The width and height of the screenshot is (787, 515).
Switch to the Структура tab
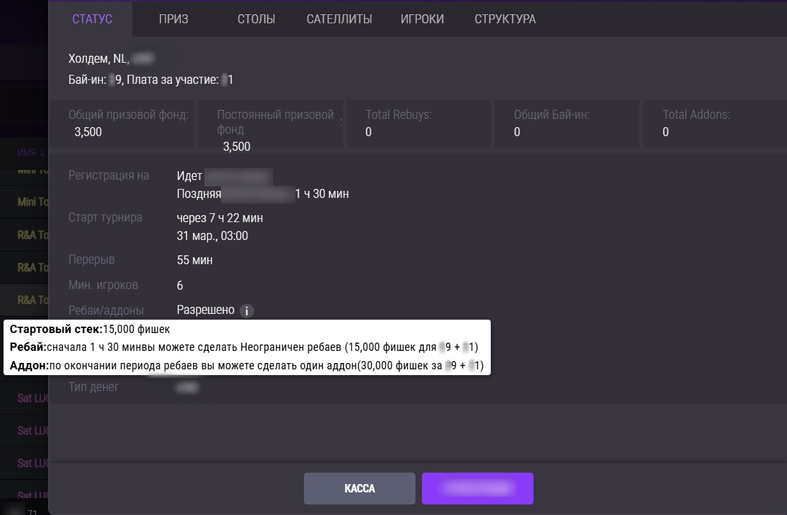click(x=505, y=19)
